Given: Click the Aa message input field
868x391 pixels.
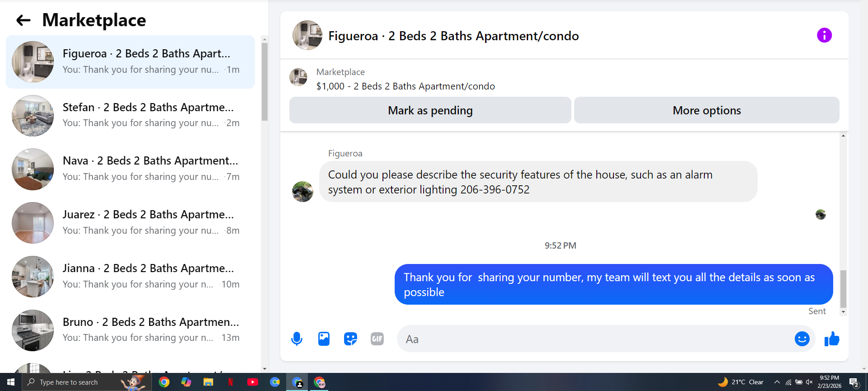Looking at the screenshot, I should (x=594, y=339).
